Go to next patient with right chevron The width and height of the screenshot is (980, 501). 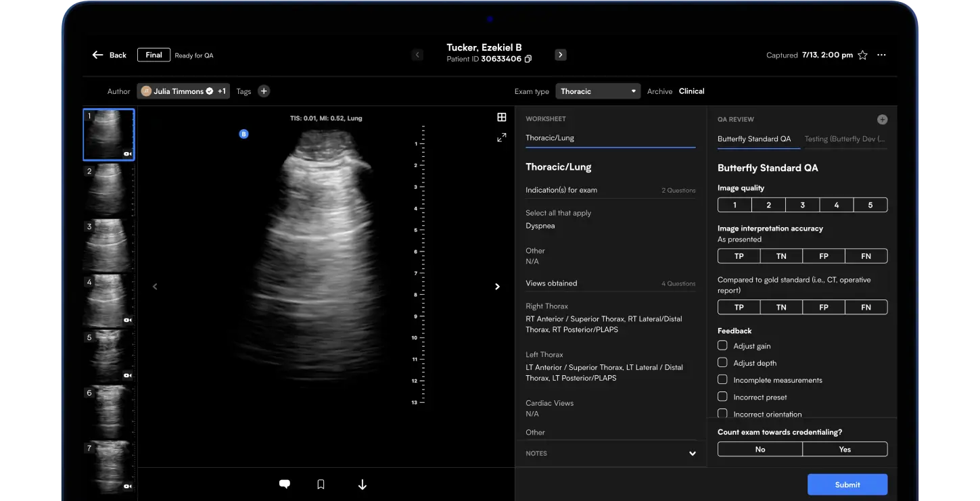coord(560,55)
